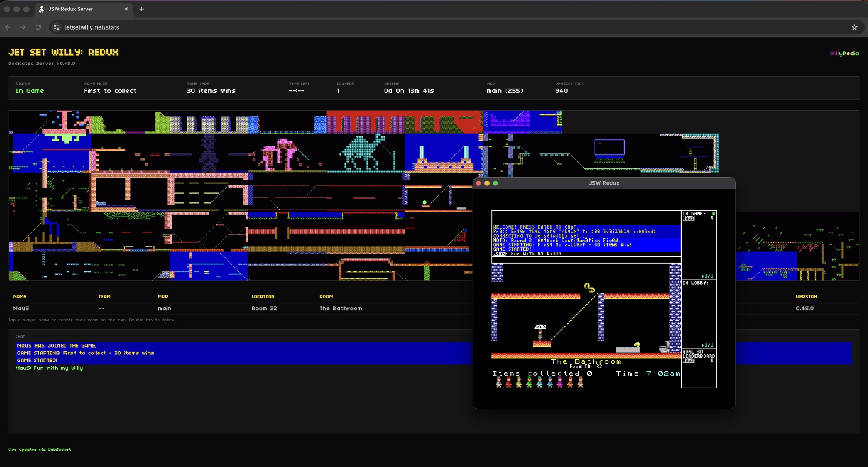Screen dimensions: 868x467
Task: Go back with the browser back arrow
Action: pos(8,27)
